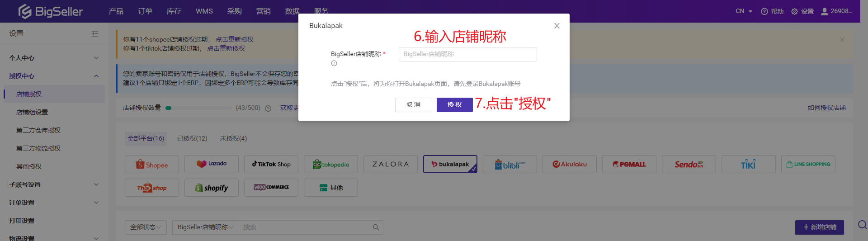Focus the BigSeller店铺昵称 input in dialog
The height and width of the screenshot is (241, 868).
point(467,54)
